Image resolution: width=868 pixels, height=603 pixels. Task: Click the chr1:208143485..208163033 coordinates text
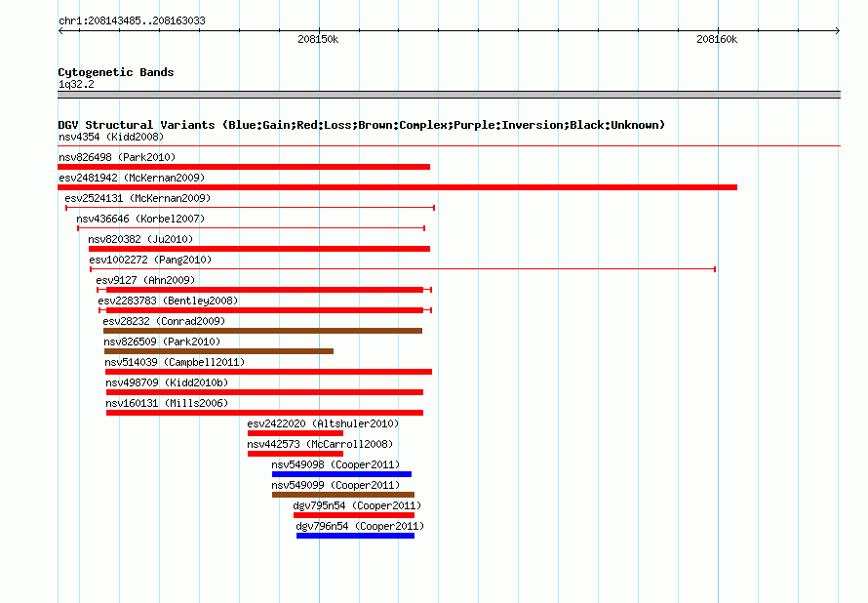click(132, 20)
